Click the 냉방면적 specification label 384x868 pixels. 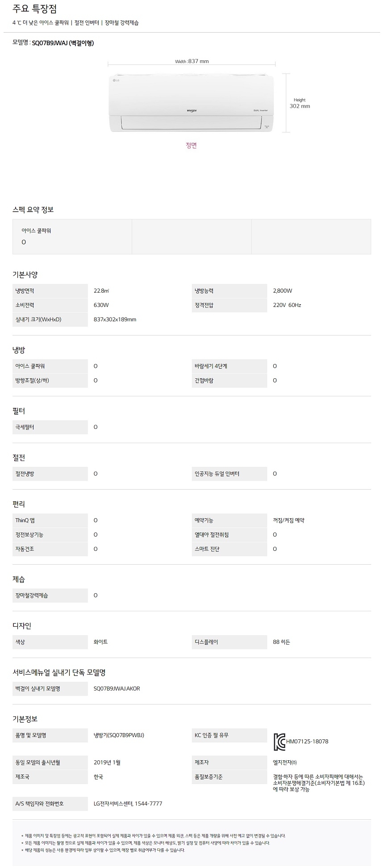25,291
